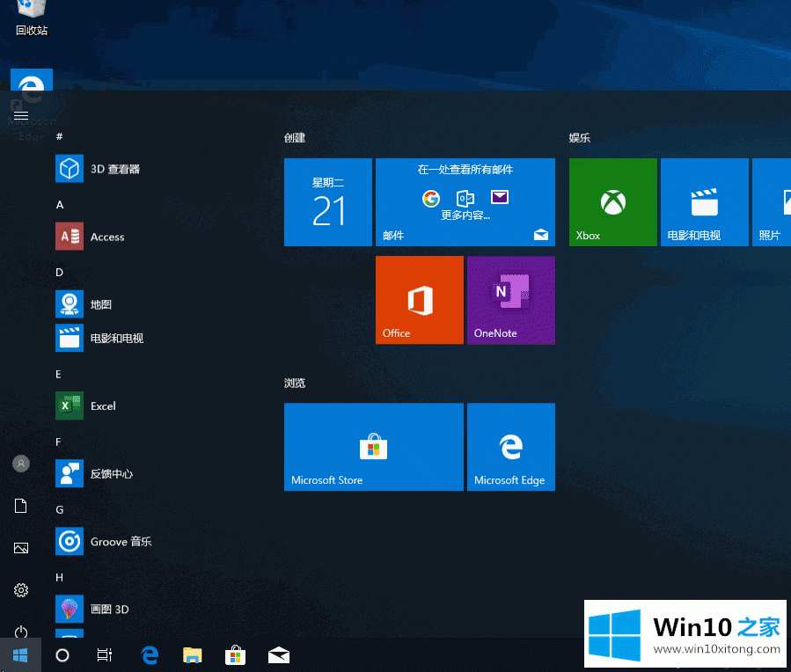This screenshot has height=672, width=791.
Task: Launch the Office tile
Action: tap(419, 300)
